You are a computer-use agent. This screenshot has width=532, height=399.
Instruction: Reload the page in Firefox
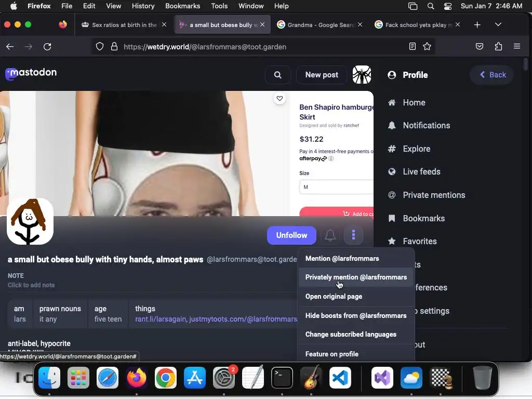[47, 46]
